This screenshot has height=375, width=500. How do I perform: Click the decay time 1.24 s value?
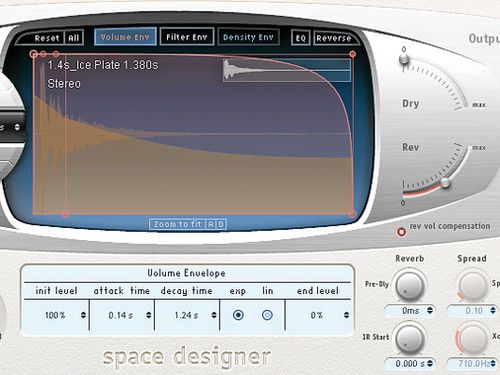[186, 315]
